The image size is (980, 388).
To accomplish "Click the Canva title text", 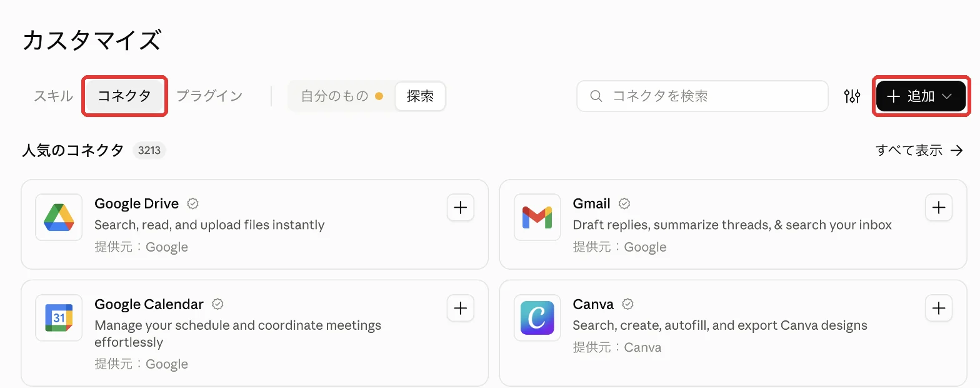I will tap(593, 304).
